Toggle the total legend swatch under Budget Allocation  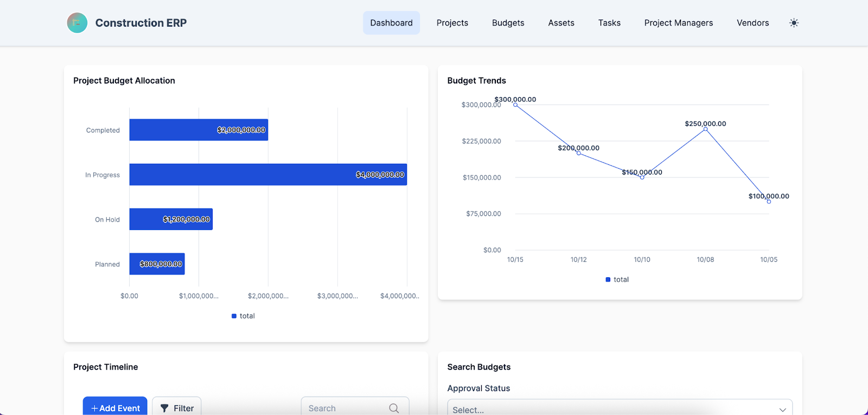[x=234, y=316]
